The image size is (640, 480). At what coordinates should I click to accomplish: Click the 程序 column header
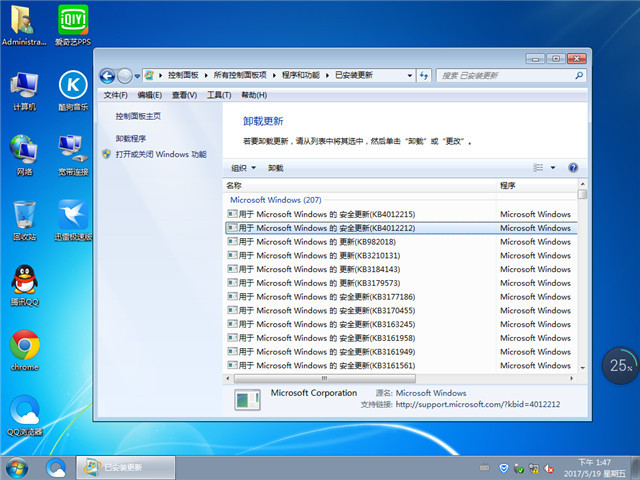click(x=537, y=186)
